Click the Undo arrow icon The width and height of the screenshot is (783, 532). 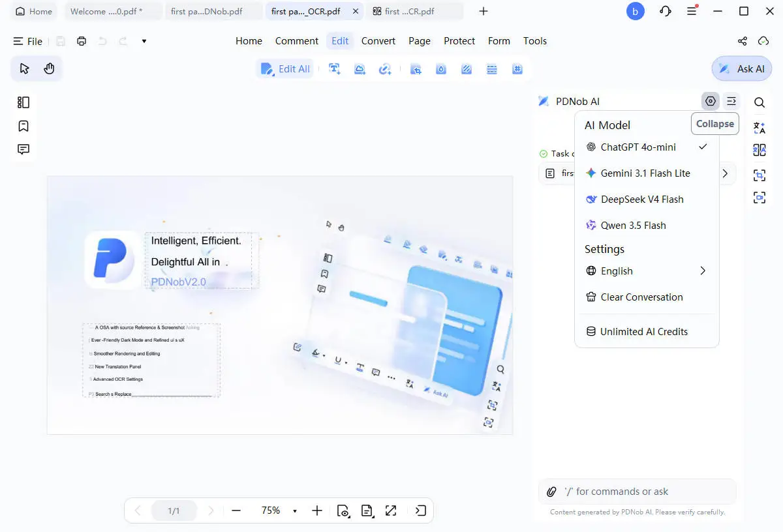pos(102,41)
